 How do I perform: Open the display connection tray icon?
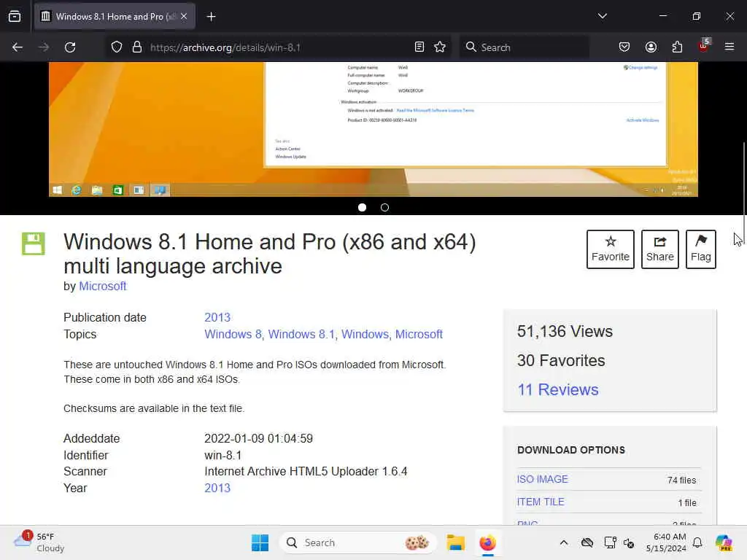(609, 542)
